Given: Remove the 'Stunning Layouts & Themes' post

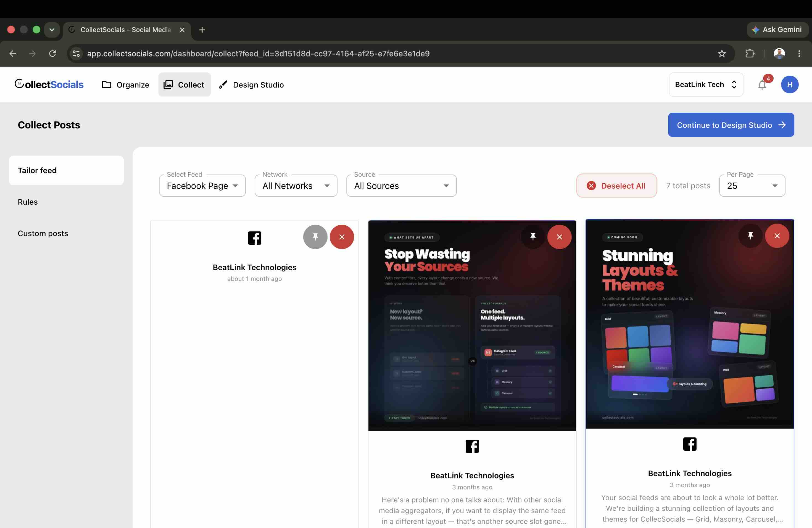Looking at the screenshot, I should tap(777, 236).
